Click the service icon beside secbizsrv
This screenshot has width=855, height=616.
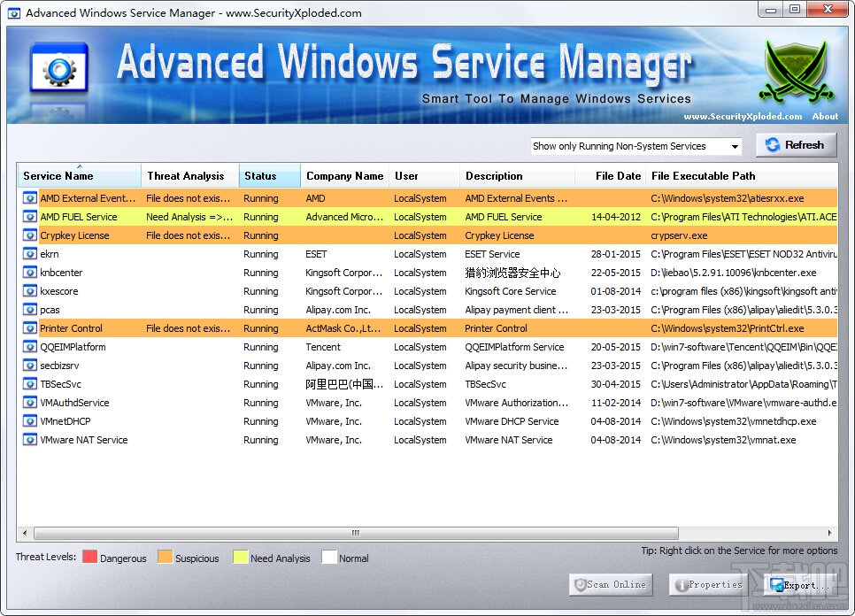pos(30,365)
